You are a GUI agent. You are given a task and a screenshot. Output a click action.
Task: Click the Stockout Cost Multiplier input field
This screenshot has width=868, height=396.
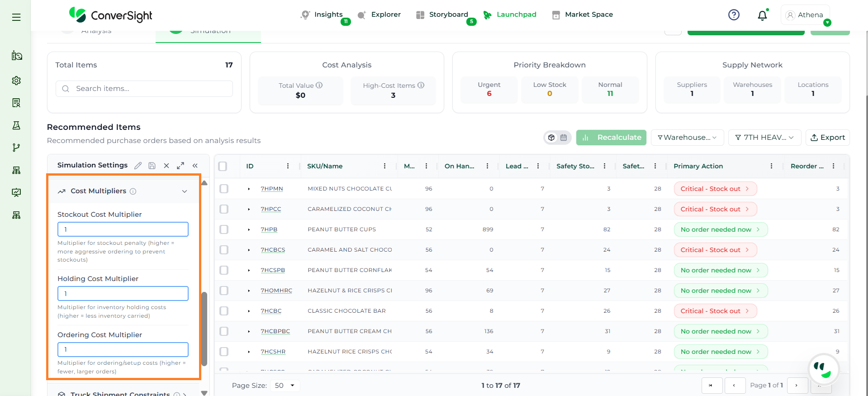[x=123, y=229]
